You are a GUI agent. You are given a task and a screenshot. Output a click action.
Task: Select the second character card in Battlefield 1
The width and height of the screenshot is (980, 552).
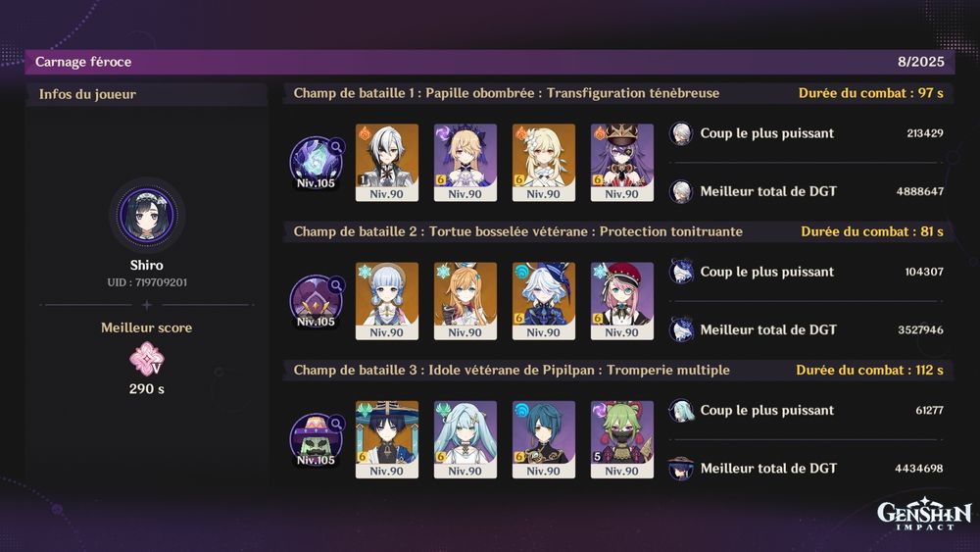pyautogui.click(x=465, y=163)
